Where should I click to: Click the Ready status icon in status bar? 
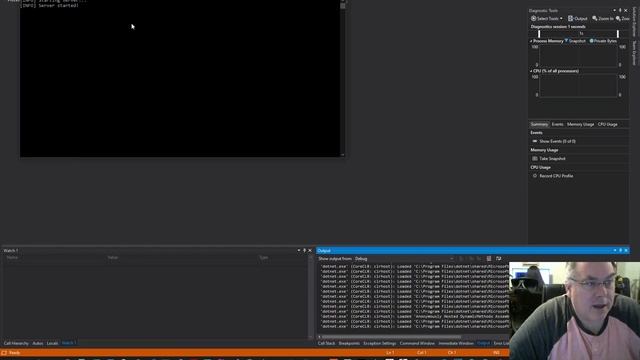[x=4, y=353]
